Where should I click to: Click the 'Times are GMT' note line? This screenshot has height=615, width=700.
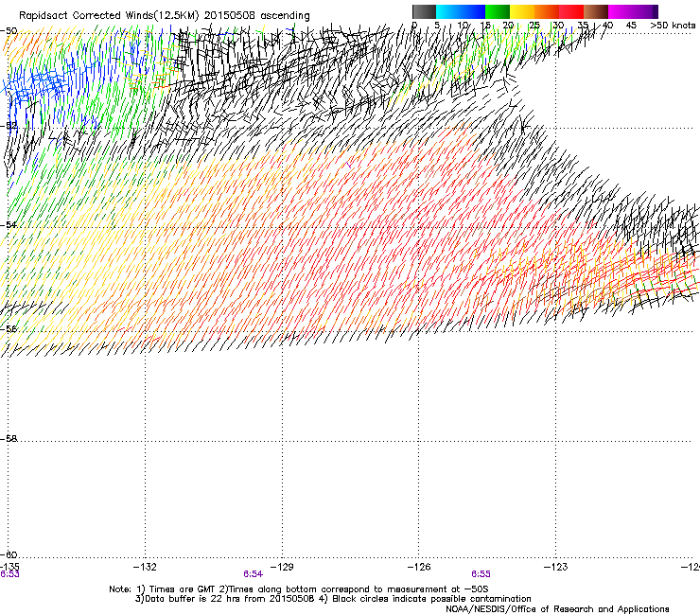click(299, 589)
